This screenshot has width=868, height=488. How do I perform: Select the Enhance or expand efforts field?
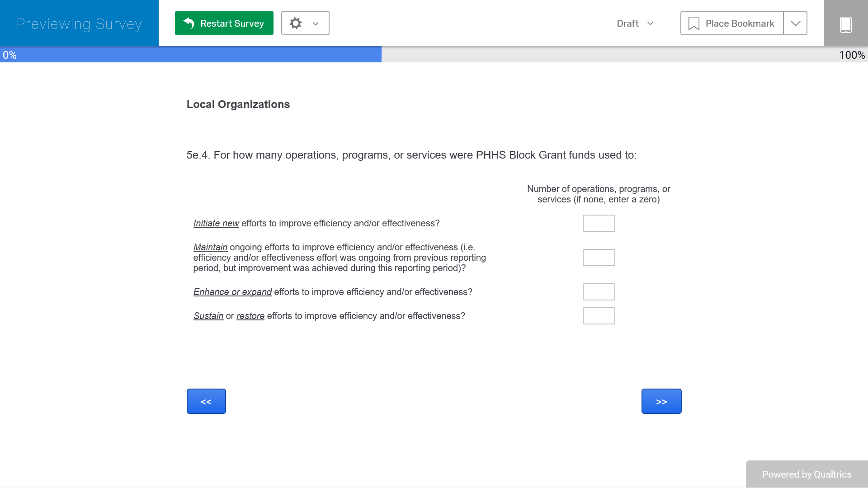pyautogui.click(x=599, y=292)
